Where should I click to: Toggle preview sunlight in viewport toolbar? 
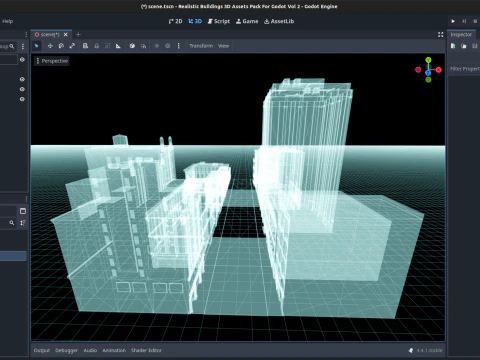coord(157,46)
